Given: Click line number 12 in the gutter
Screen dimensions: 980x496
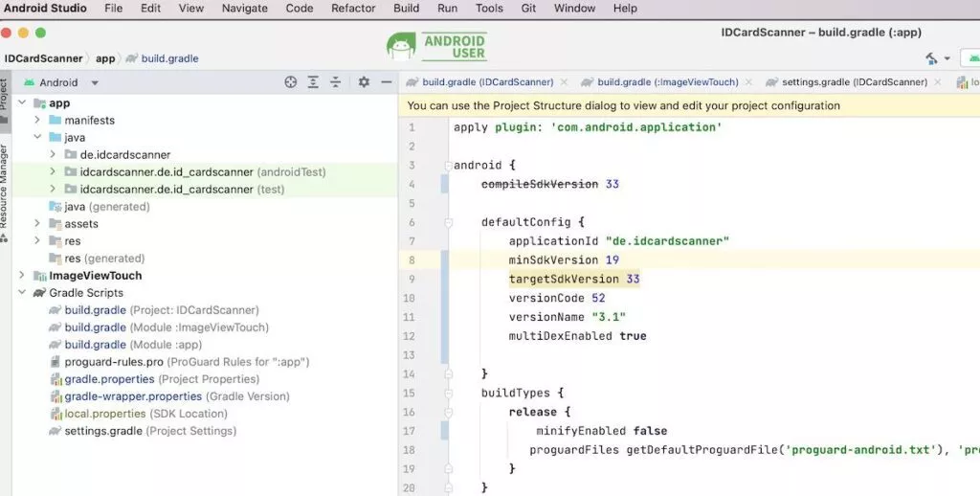Looking at the screenshot, I should [x=409, y=336].
